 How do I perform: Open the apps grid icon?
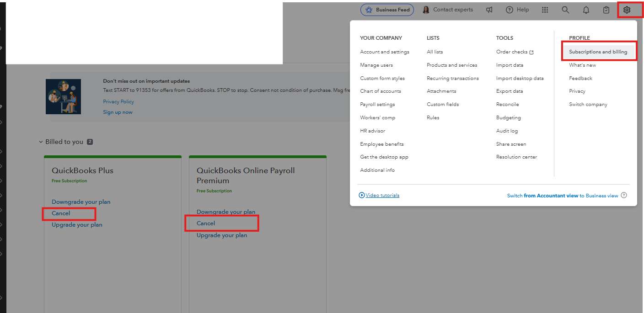[545, 10]
